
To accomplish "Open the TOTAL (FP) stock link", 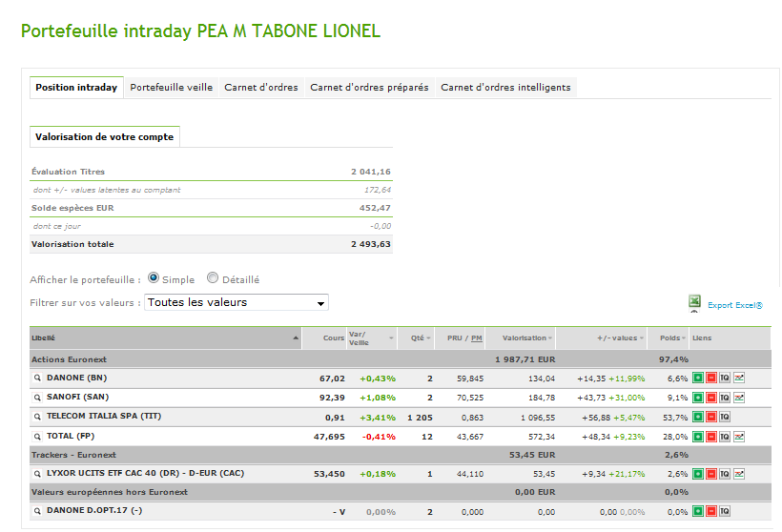I will 71,436.
